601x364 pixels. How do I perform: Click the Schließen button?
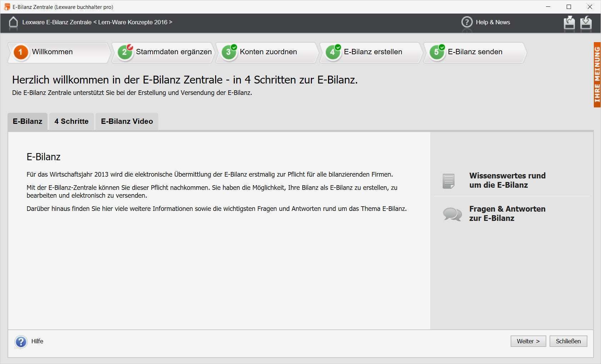pyautogui.click(x=568, y=341)
